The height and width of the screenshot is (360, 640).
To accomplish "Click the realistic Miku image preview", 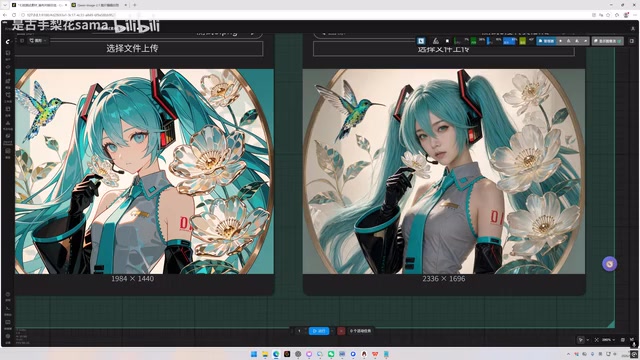I will click(x=444, y=171).
